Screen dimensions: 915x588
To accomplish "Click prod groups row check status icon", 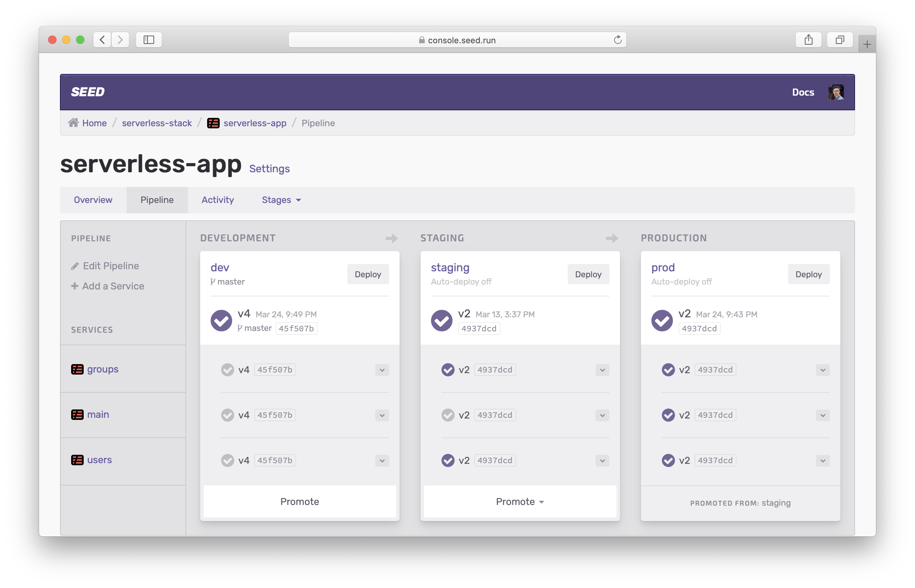I will click(668, 370).
